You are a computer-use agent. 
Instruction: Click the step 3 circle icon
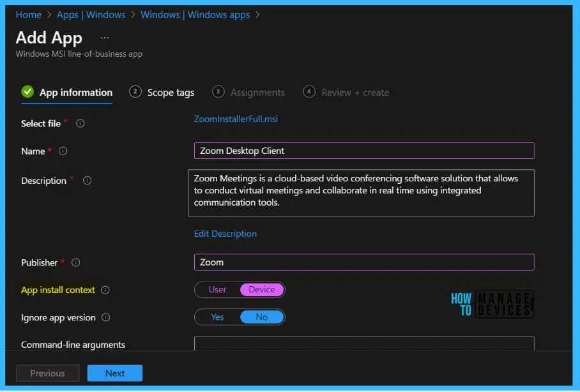218,91
